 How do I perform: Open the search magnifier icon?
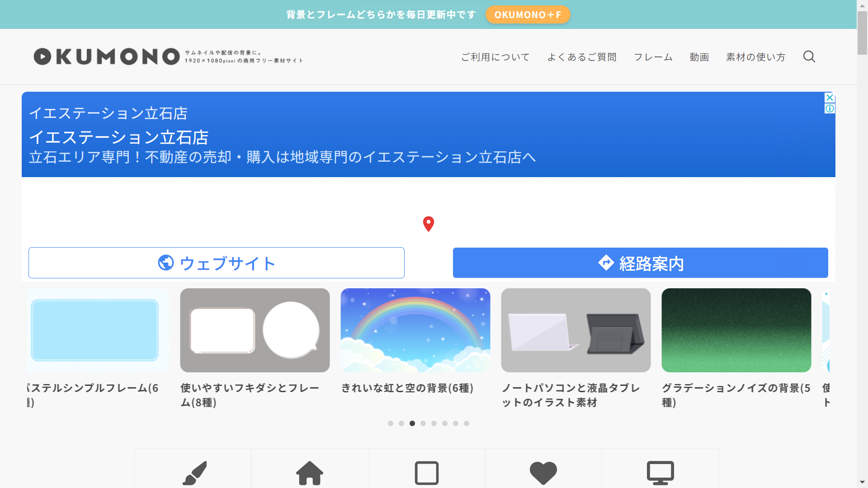809,57
